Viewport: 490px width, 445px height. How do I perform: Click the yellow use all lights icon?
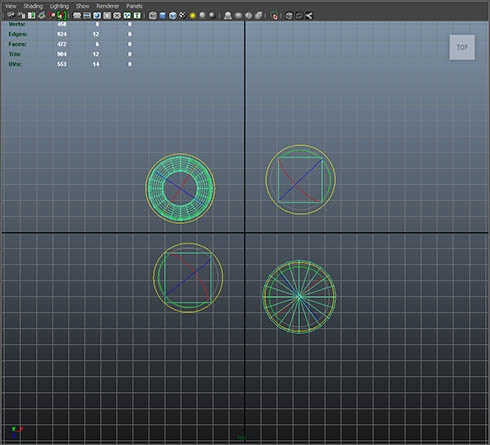click(x=192, y=15)
